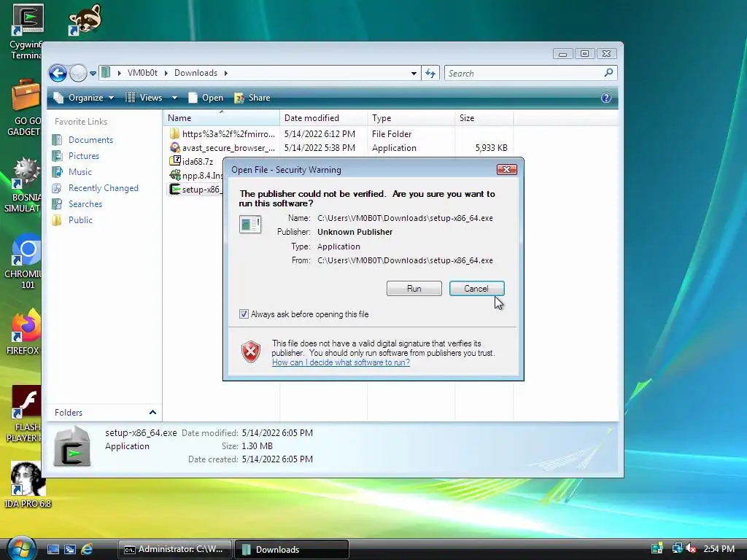Screen dimensions: 747x560
Task: Open IDA PRO 6.8 desktop shortcut
Action: click(28, 485)
